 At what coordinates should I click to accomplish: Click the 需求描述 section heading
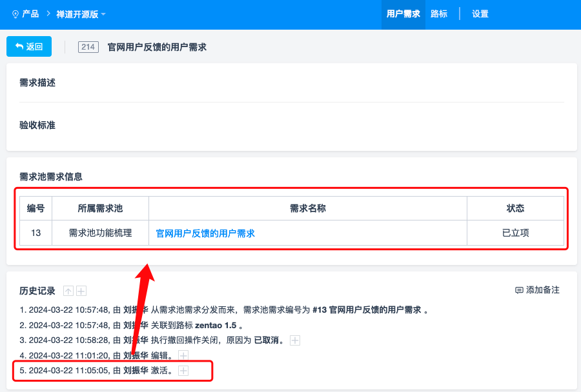pyautogui.click(x=37, y=83)
